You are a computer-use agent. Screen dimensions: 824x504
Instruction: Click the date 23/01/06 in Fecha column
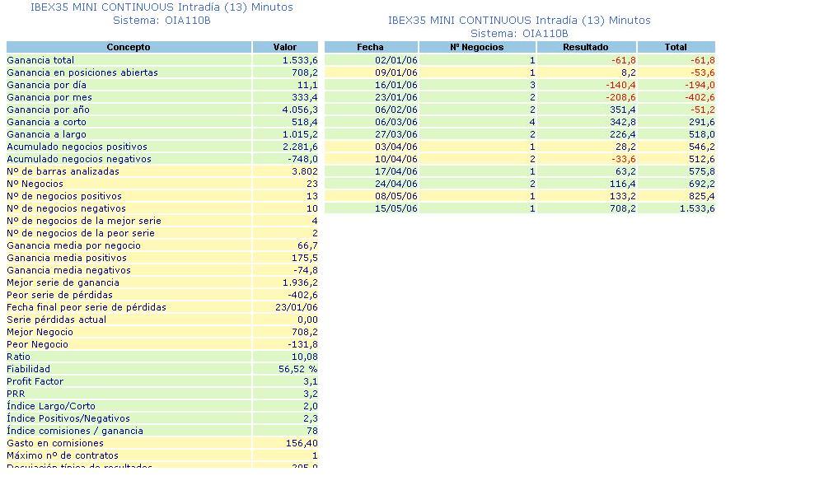coord(396,97)
